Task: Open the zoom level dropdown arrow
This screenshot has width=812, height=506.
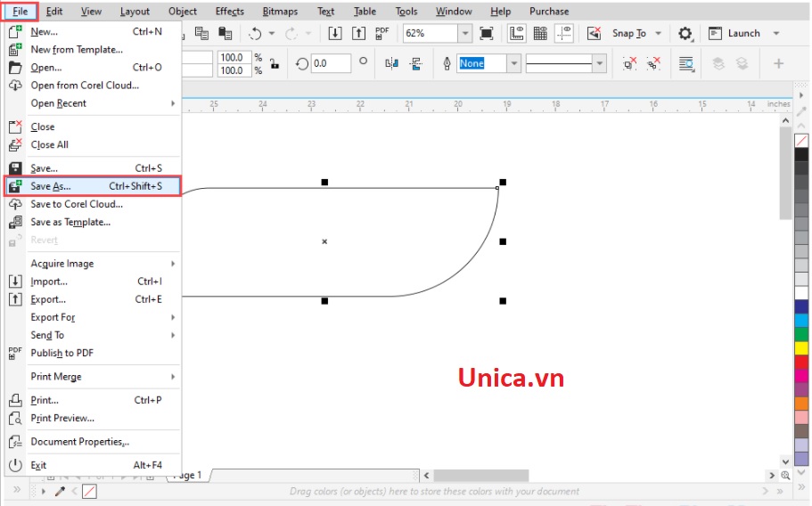Action: pos(465,34)
